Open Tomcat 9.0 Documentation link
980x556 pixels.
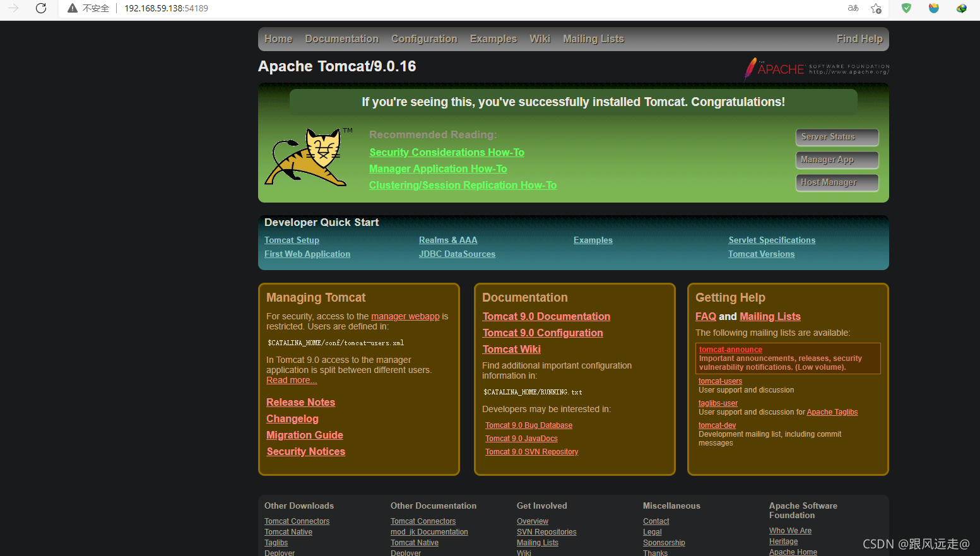[546, 316]
